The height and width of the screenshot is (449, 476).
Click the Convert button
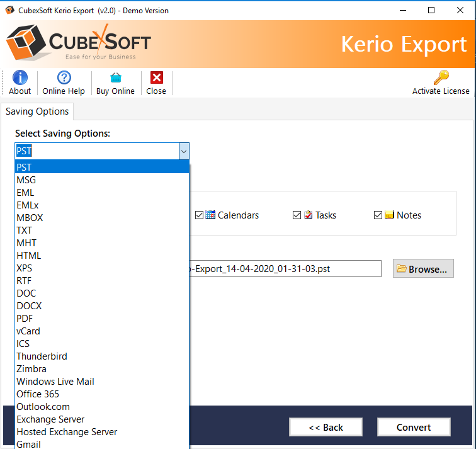414,427
